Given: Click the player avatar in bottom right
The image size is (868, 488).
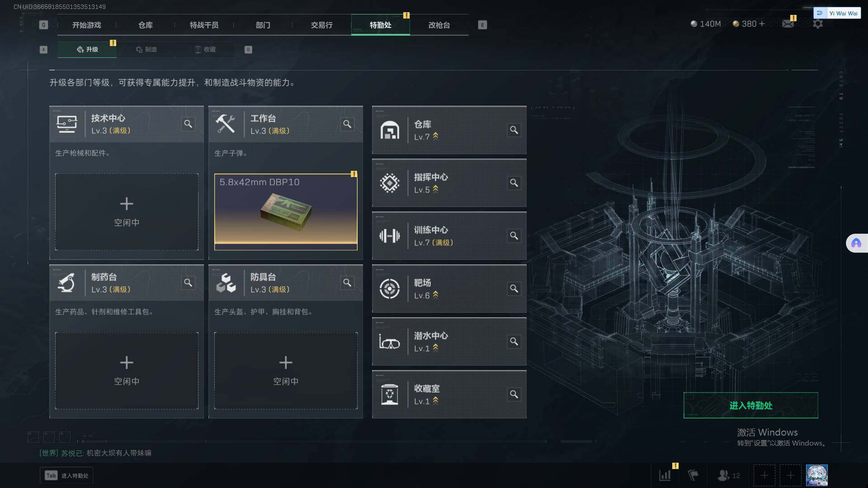Looking at the screenshot, I should 817,475.
